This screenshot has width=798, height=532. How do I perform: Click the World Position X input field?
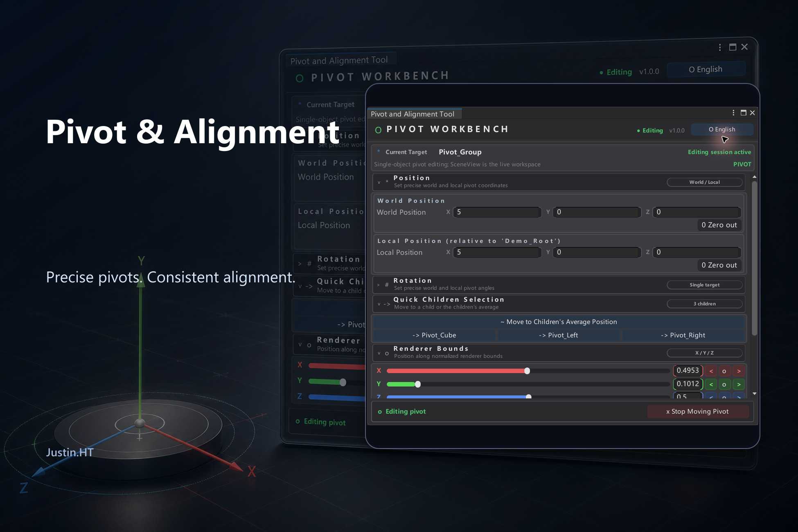pos(497,212)
